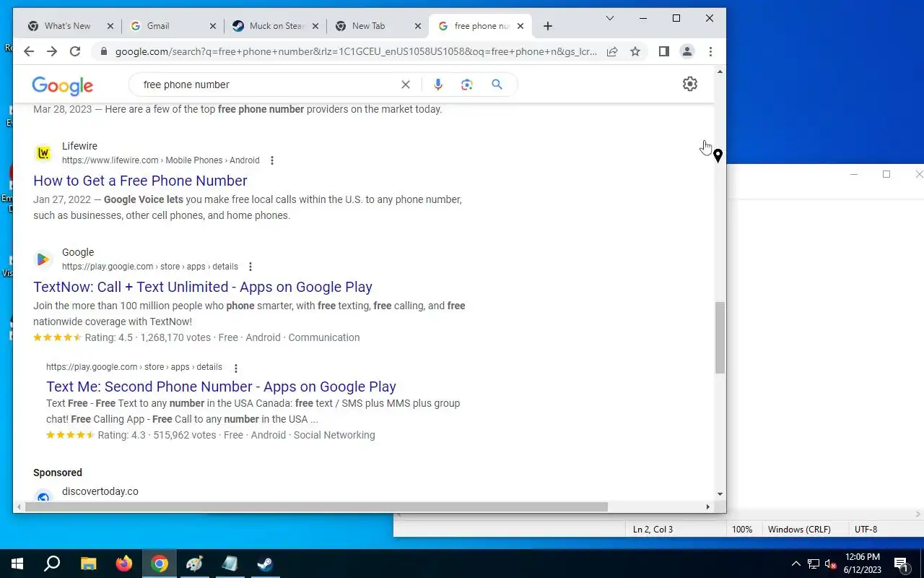The image size is (924, 578).
Task: Close the New Tab tab
Action: [418, 26]
